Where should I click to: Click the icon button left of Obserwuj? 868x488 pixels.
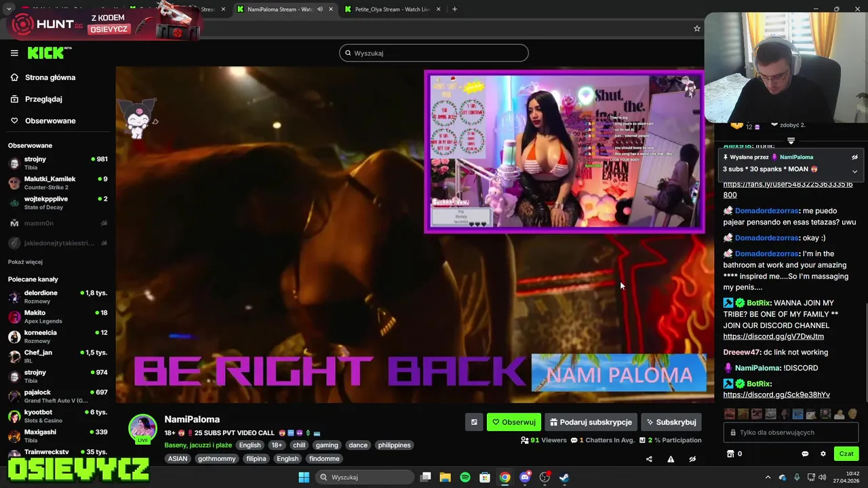pos(474,422)
